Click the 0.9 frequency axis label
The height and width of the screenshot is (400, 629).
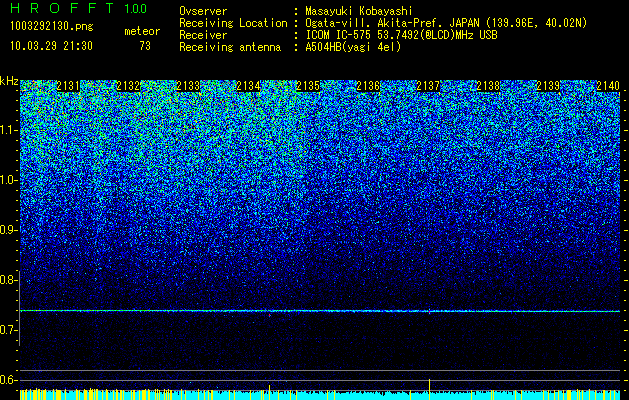tap(8, 230)
